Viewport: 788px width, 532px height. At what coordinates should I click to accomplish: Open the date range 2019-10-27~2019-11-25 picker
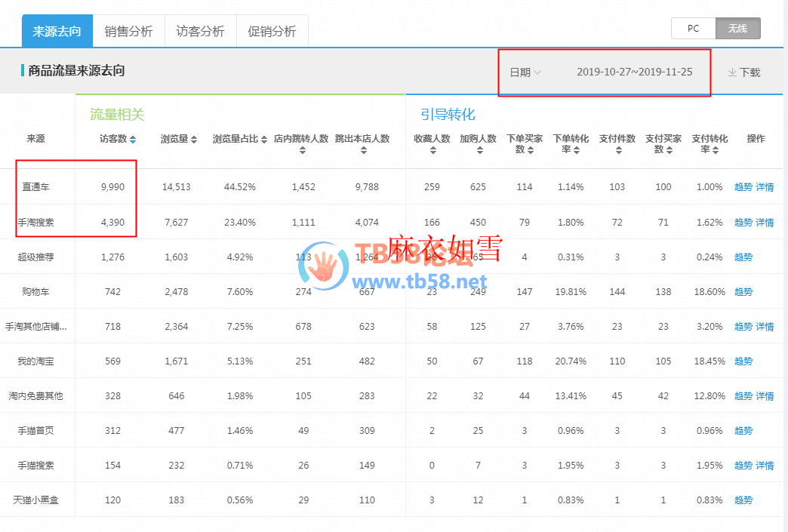pyautogui.click(x=634, y=72)
